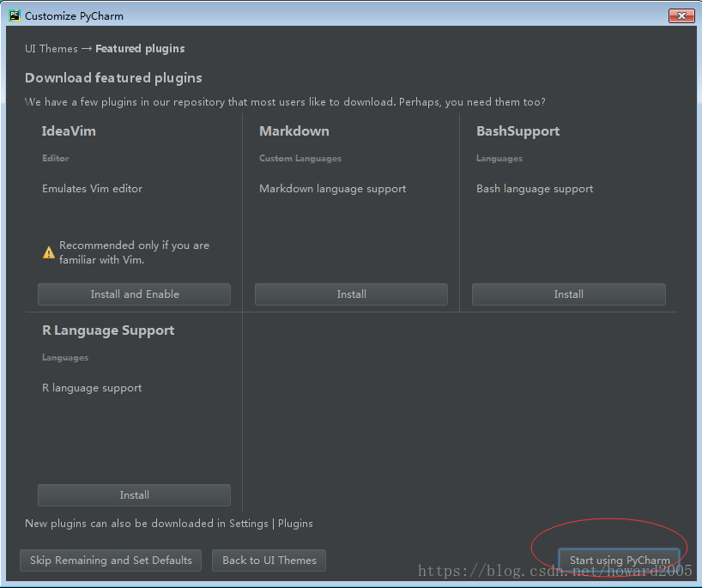702x588 pixels.
Task: Click 'New plugins can also be downloaded' note
Action: coord(169,524)
